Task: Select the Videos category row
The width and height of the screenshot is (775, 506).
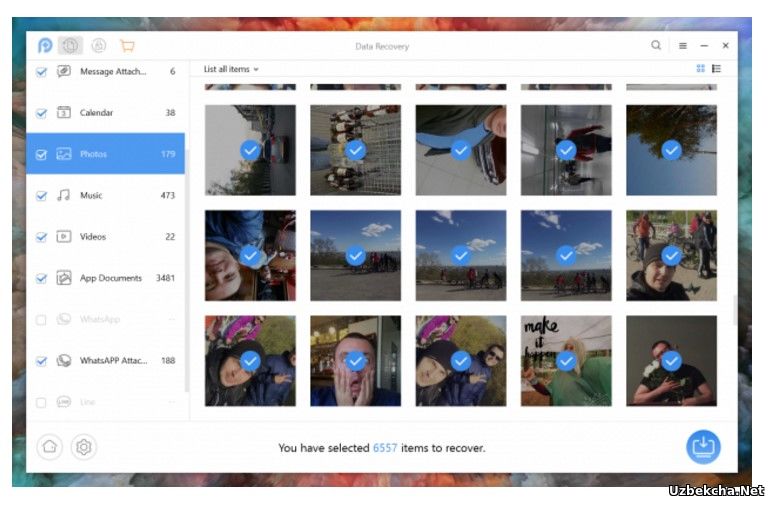Action: (106, 237)
